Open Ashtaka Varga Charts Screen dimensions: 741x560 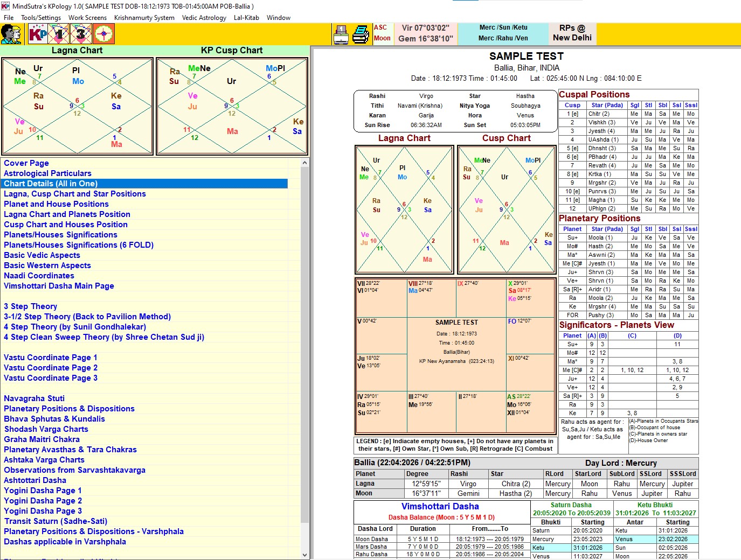[x=44, y=460]
